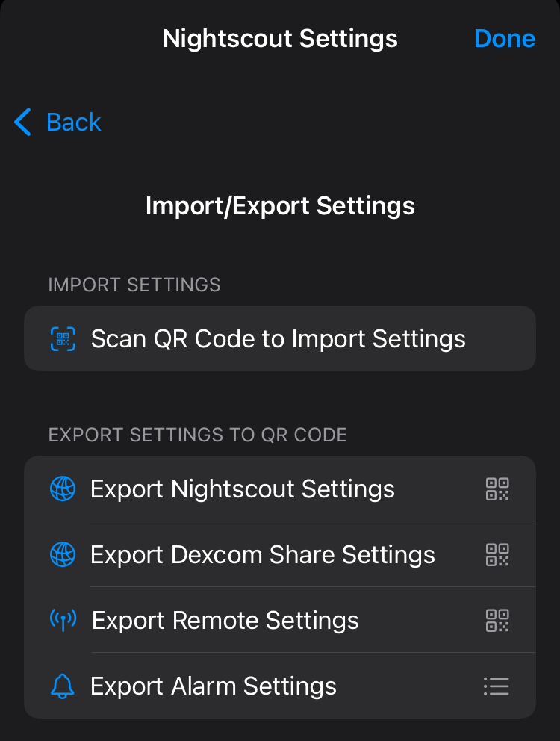This screenshot has width=560, height=741.
Task: Tap the IMPORT SETTINGS section header
Action: click(x=134, y=285)
